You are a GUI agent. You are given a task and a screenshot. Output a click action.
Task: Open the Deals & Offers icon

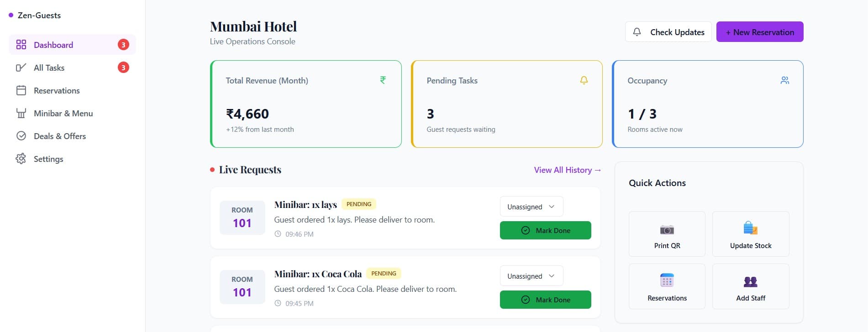pos(21,135)
